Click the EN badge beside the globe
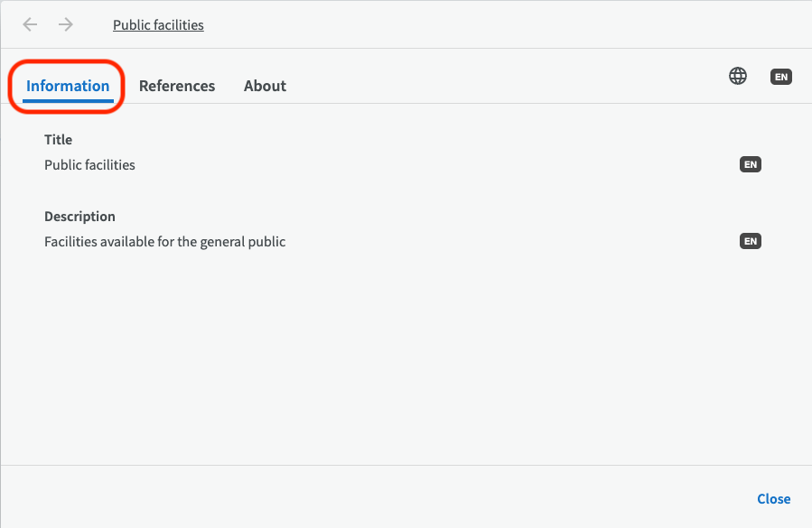 781,77
